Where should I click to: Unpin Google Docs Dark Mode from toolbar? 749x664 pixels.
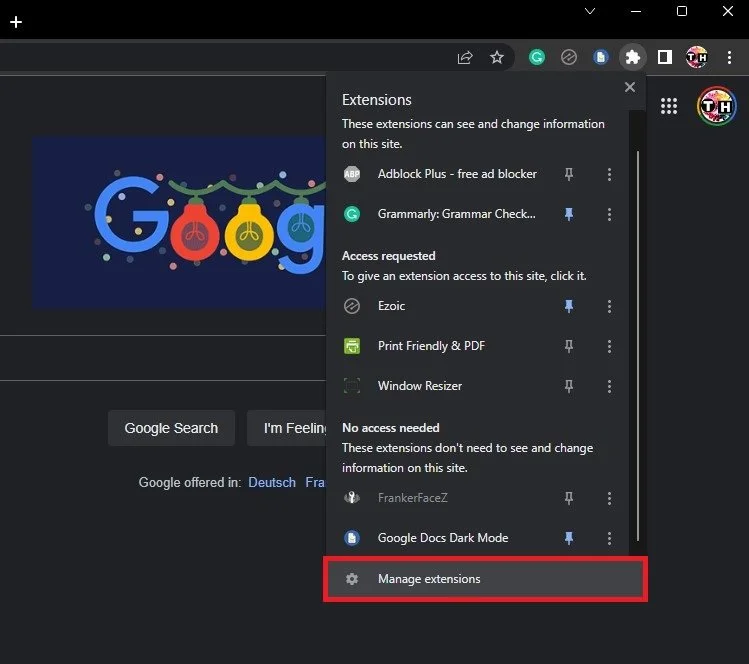click(x=568, y=538)
